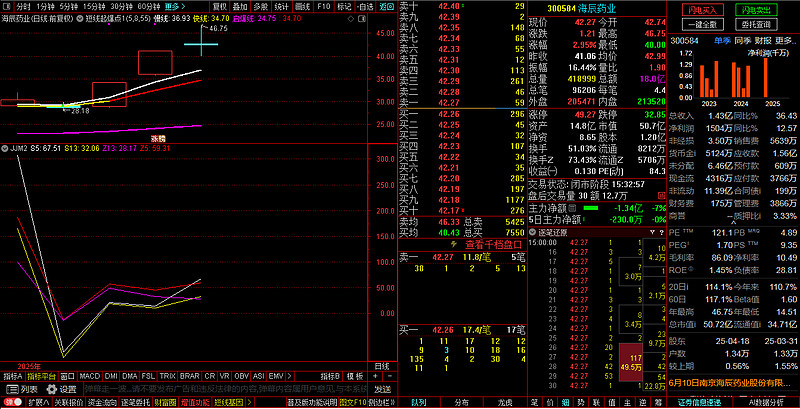800x409 pixels.
Task: Click 闪电卖出 quick sell button
Action: pos(756,10)
